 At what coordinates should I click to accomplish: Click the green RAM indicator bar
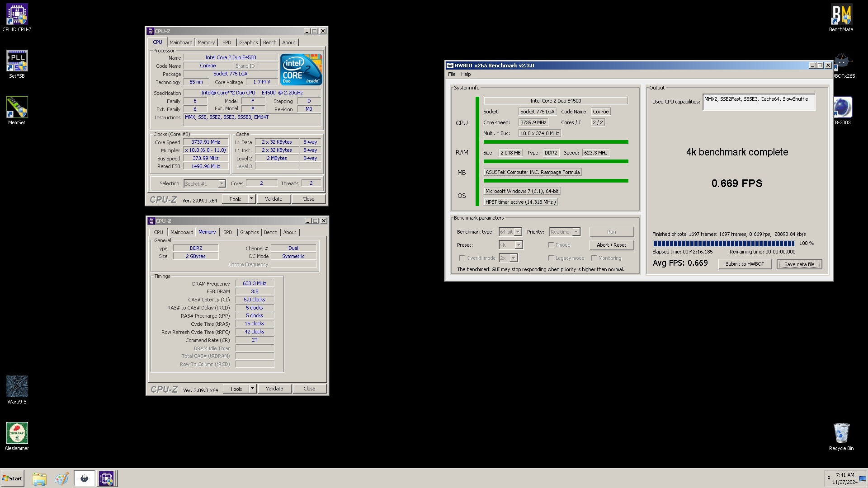tap(556, 161)
